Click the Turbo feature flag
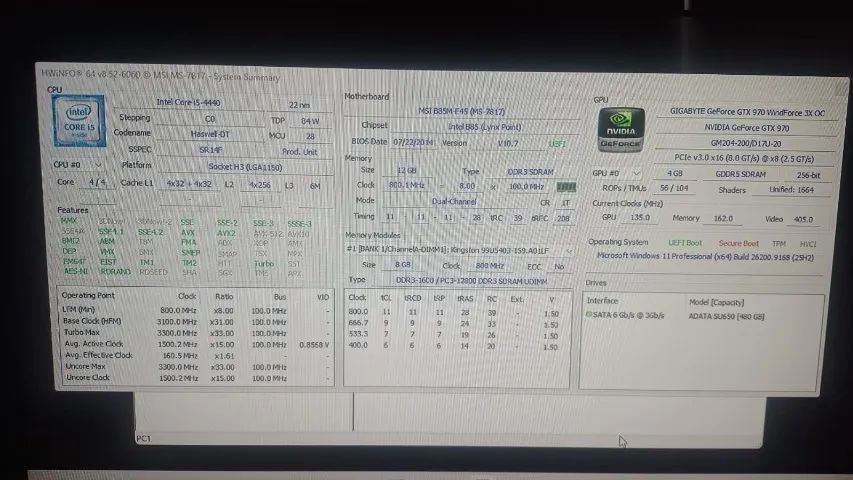The width and height of the screenshot is (853, 480). point(264,263)
